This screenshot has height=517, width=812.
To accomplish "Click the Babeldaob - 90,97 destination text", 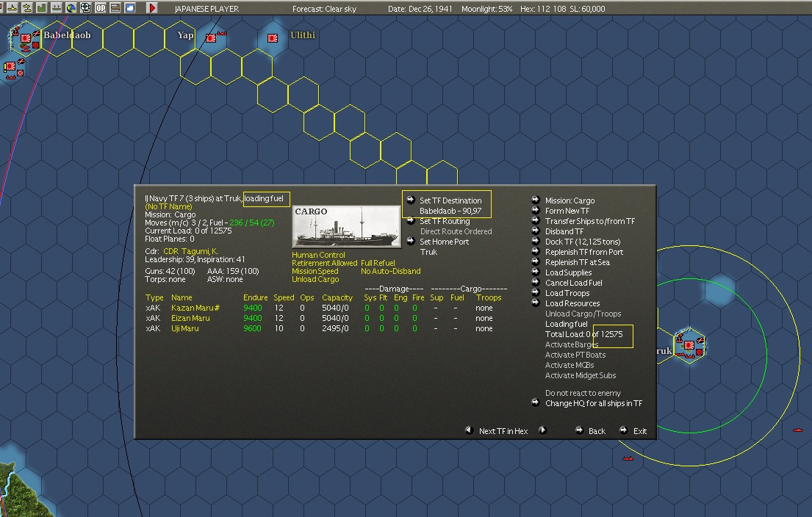I will [450, 211].
